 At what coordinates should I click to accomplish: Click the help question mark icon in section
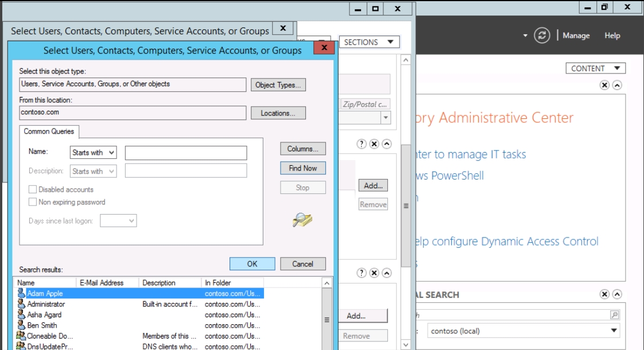[362, 144]
